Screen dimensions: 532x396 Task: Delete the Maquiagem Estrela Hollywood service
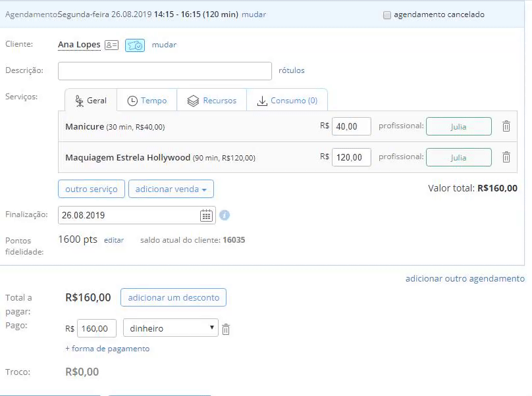(x=506, y=157)
